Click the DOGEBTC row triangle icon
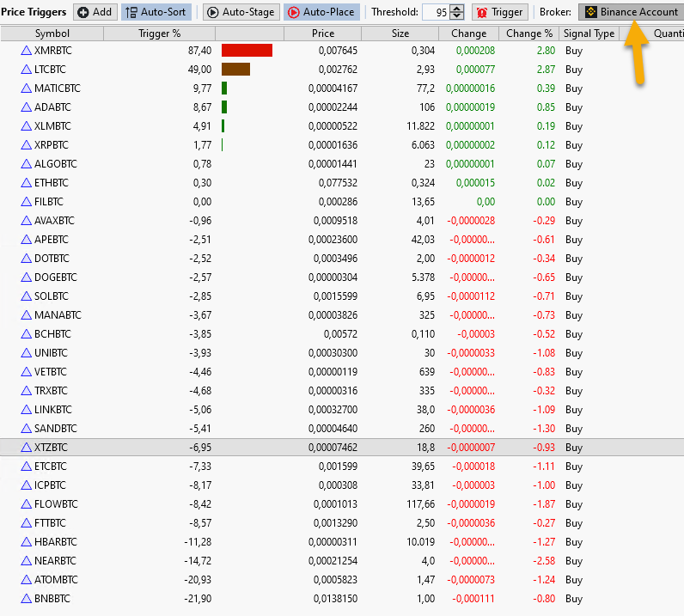The height and width of the screenshot is (616, 684). tap(26, 278)
